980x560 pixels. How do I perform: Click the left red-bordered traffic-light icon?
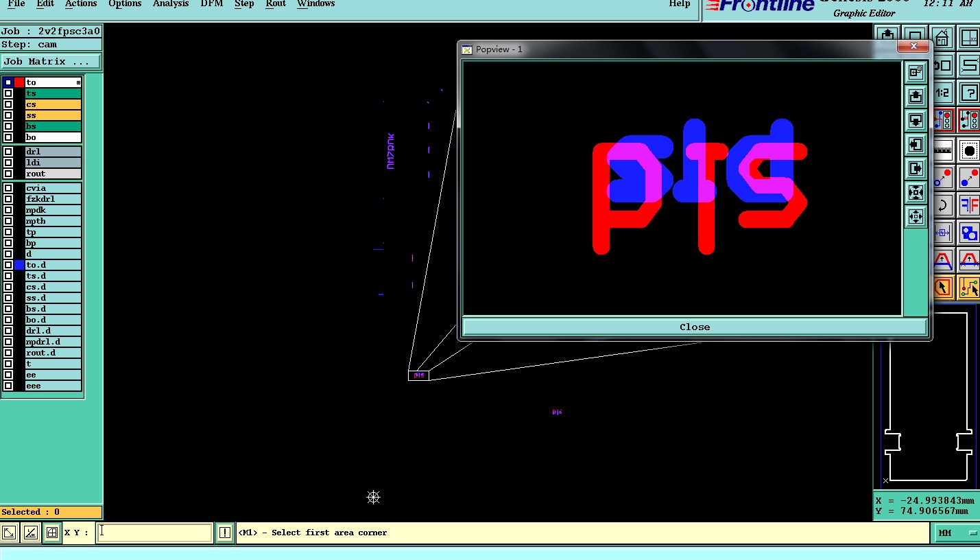(944, 119)
